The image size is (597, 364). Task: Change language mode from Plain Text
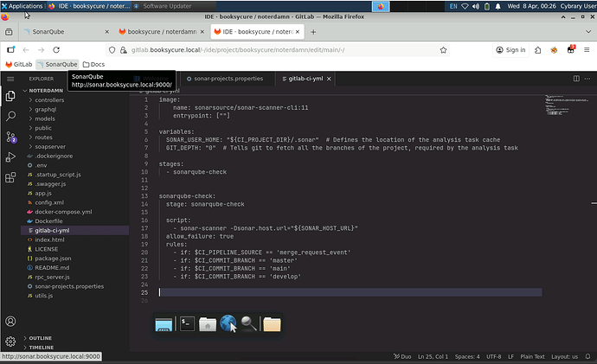point(531,356)
